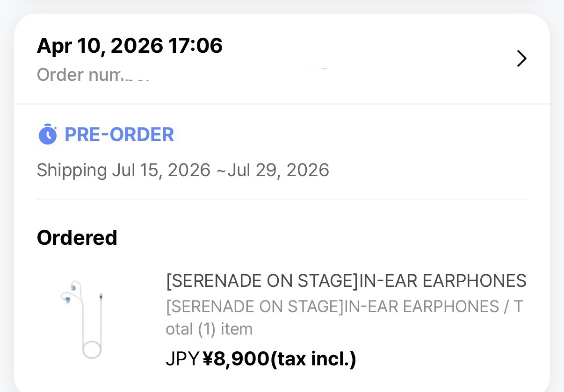Tap the partially hidden Order number text
Image resolution: width=564 pixels, height=392 pixels.
93,75
